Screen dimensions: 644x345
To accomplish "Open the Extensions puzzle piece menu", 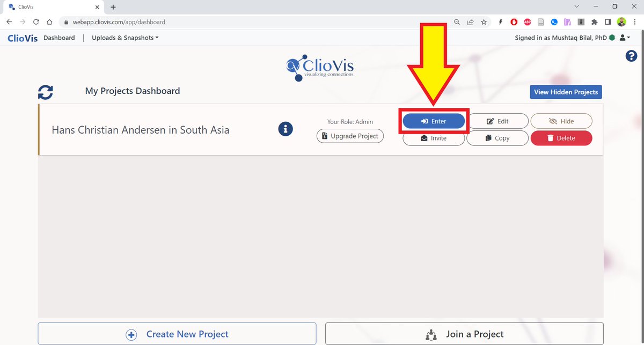I will [x=595, y=22].
